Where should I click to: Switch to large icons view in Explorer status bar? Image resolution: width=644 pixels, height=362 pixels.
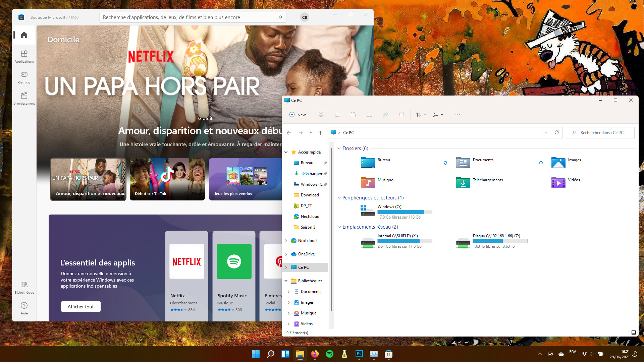point(634,333)
